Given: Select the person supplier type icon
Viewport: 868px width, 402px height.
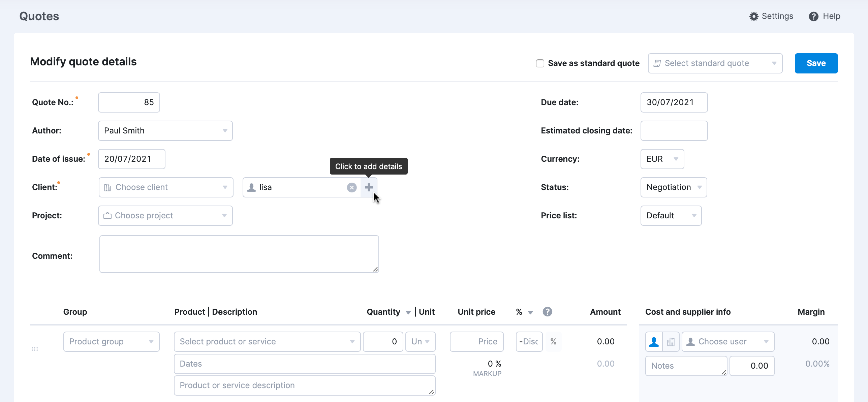Looking at the screenshot, I should pos(654,342).
